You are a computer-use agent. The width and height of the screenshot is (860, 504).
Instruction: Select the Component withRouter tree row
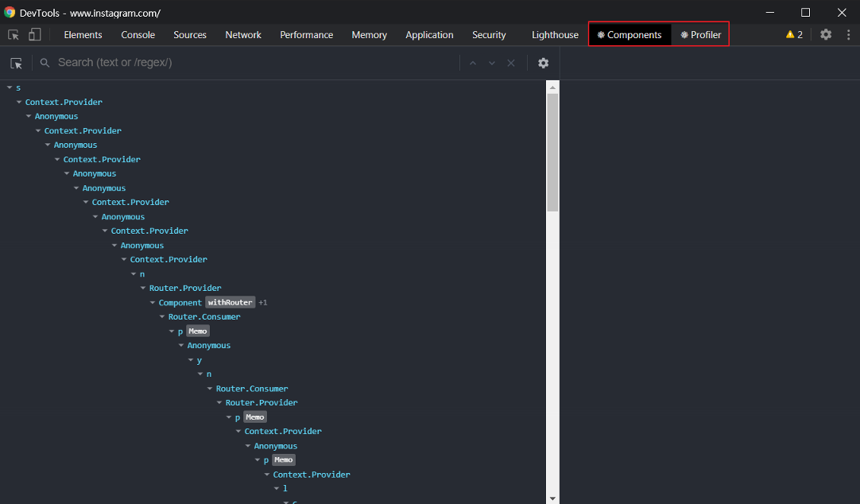pos(273,303)
